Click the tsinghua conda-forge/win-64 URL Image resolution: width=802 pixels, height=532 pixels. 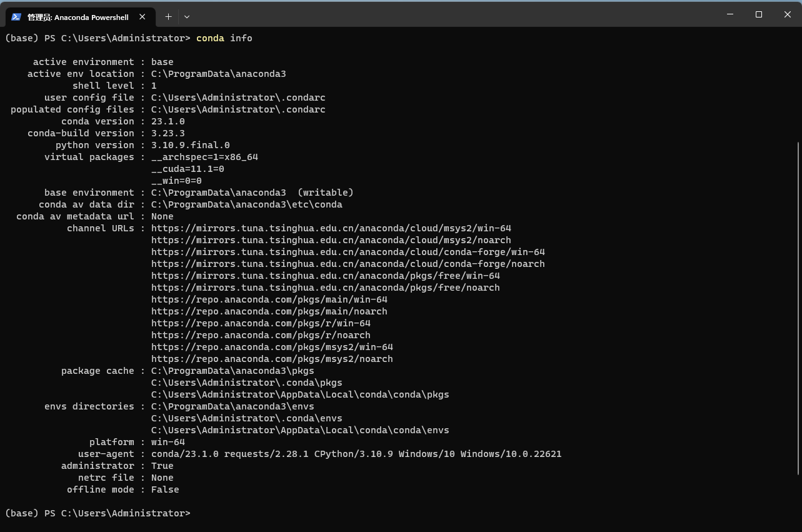coord(348,252)
